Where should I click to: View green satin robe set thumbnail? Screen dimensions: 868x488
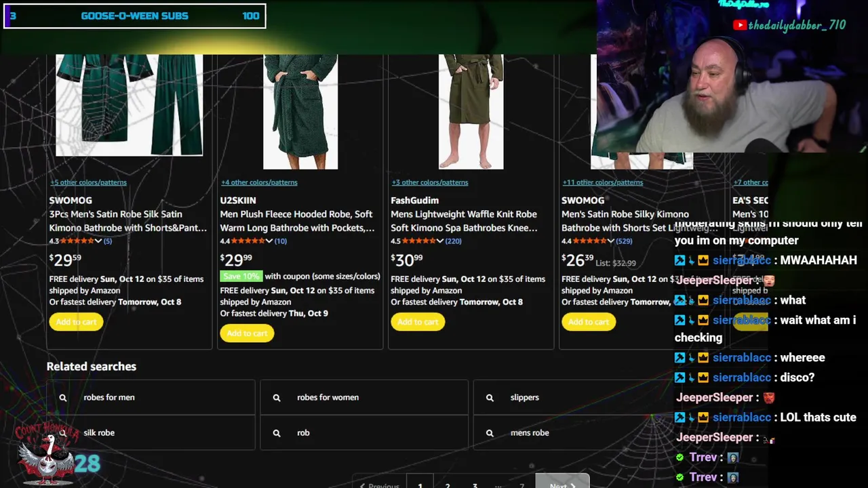point(129,105)
